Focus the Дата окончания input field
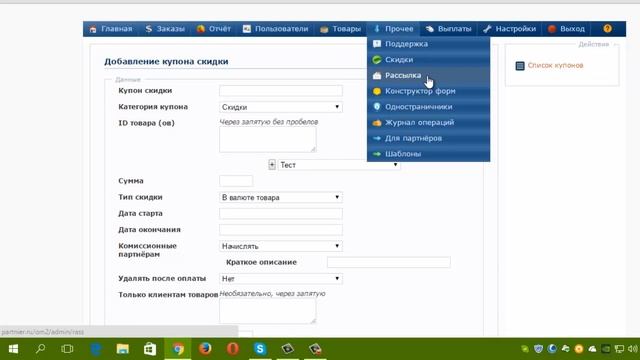Viewport: 640px width, 360px height. point(281,230)
